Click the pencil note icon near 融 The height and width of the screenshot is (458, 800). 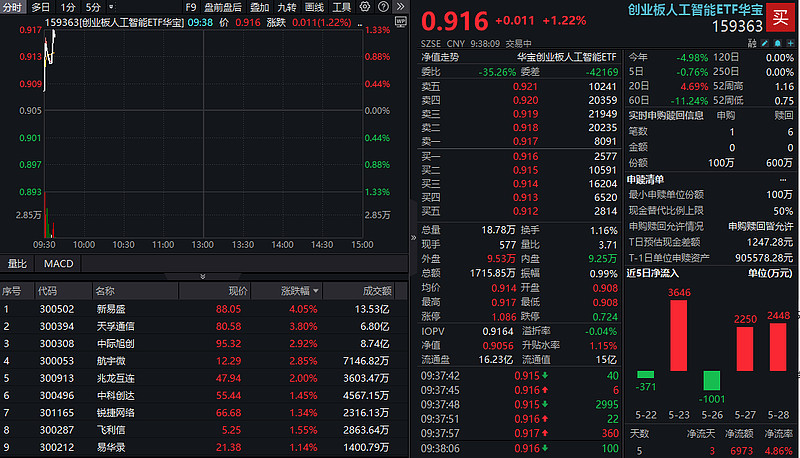(764, 43)
